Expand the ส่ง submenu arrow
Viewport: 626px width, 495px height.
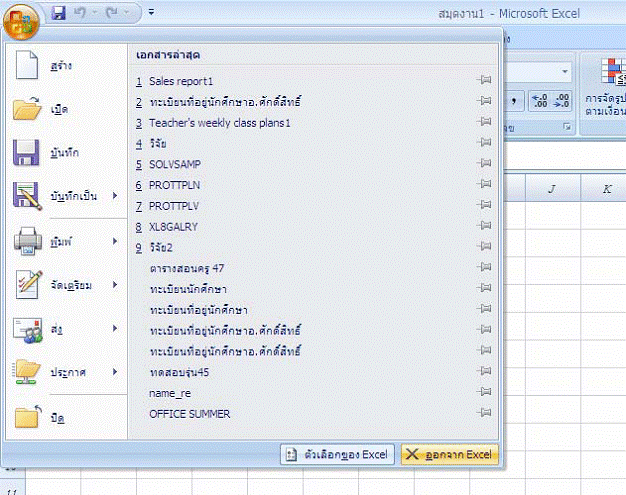pyautogui.click(x=115, y=329)
